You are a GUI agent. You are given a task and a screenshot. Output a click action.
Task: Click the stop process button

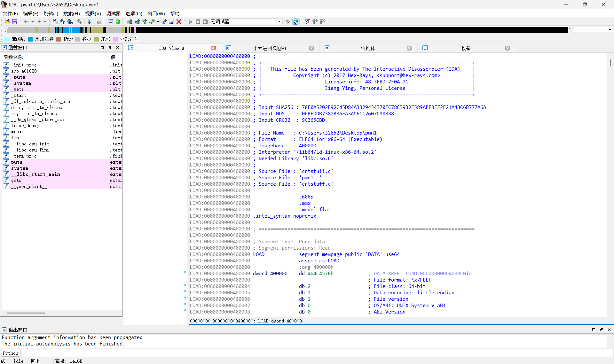205,22
